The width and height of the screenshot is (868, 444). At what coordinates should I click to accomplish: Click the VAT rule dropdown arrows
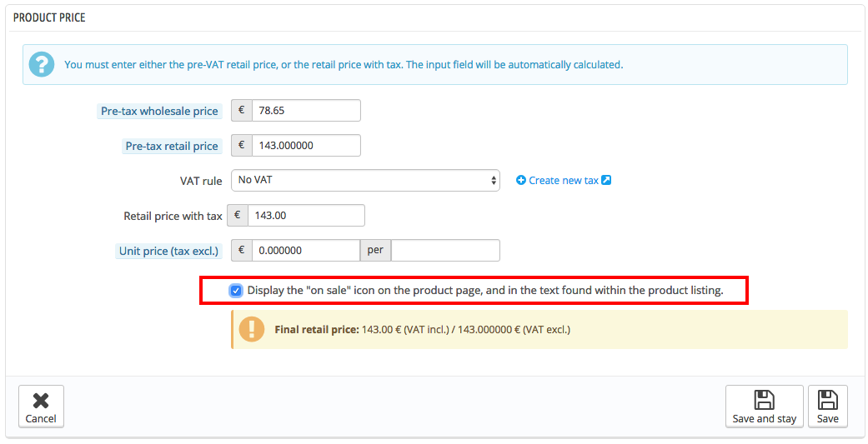click(x=494, y=180)
